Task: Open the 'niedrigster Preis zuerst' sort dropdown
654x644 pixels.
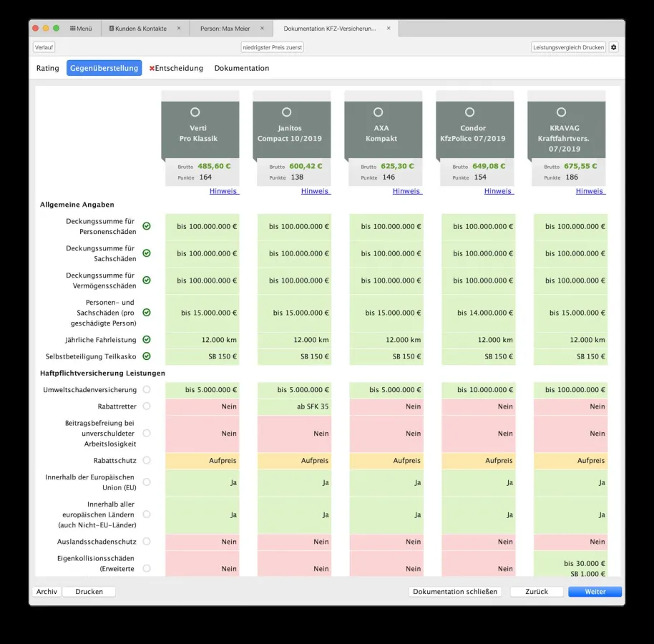Action: (x=272, y=47)
